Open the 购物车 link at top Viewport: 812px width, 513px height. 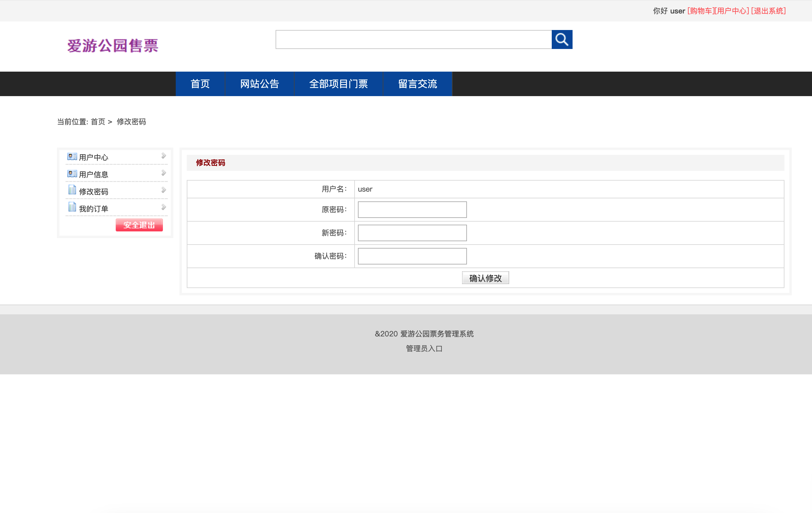pyautogui.click(x=701, y=11)
